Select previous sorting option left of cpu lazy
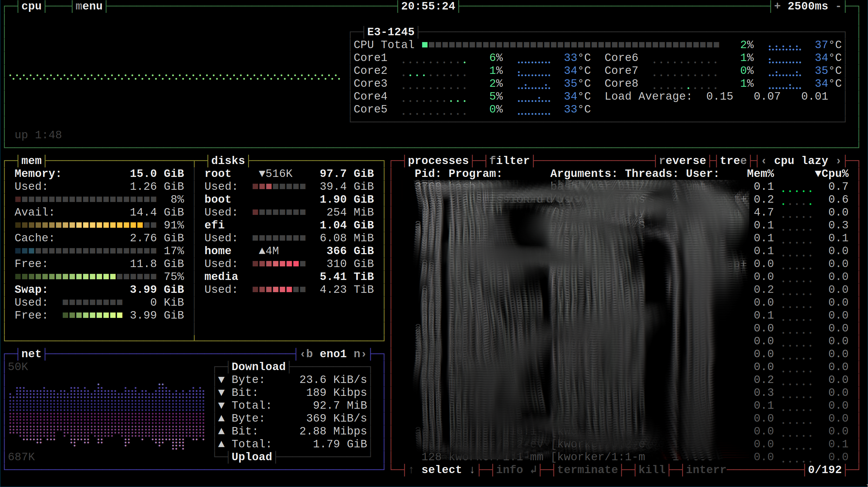The height and width of the screenshot is (487, 868). pos(764,161)
